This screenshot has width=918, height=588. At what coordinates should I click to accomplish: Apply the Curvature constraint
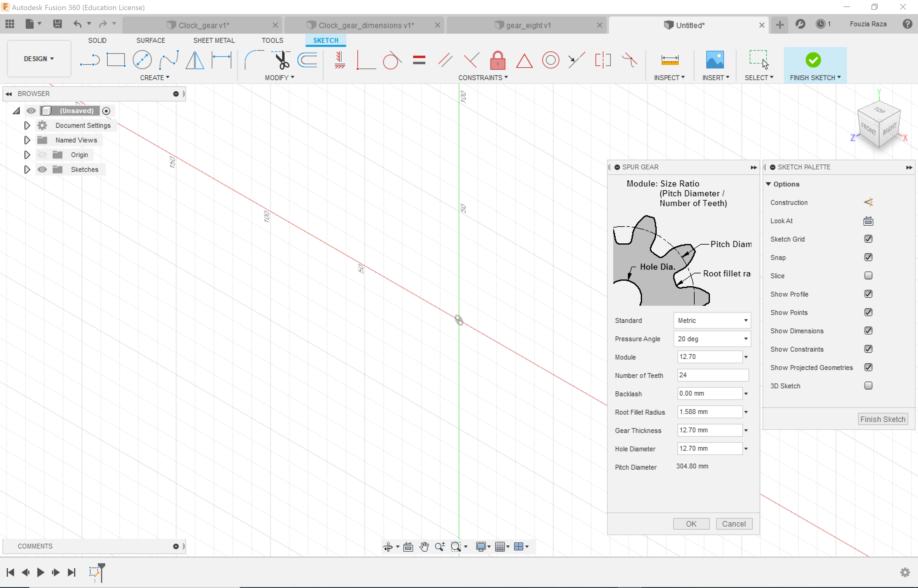pos(629,60)
